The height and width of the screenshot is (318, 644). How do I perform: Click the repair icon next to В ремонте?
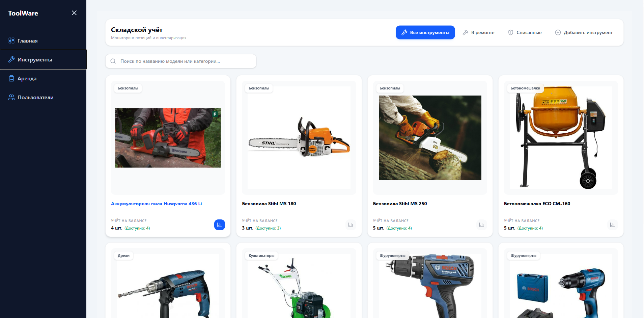pos(466,32)
